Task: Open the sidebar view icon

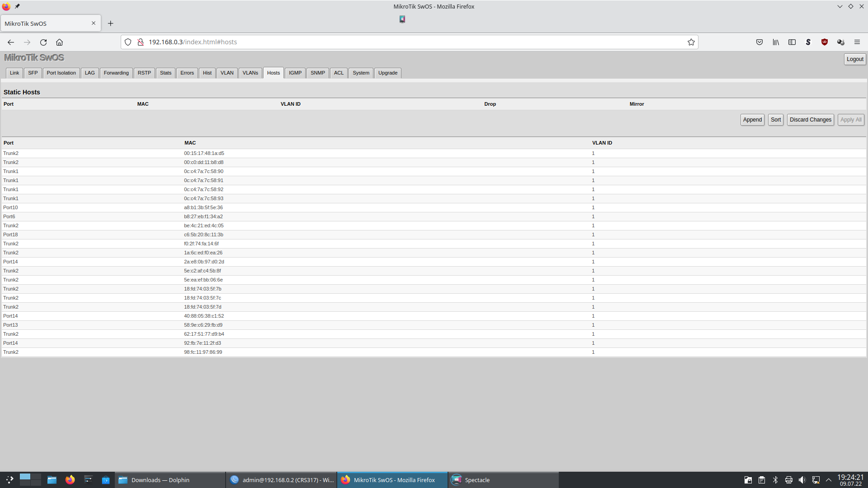Action: click(x=792, y=42)
